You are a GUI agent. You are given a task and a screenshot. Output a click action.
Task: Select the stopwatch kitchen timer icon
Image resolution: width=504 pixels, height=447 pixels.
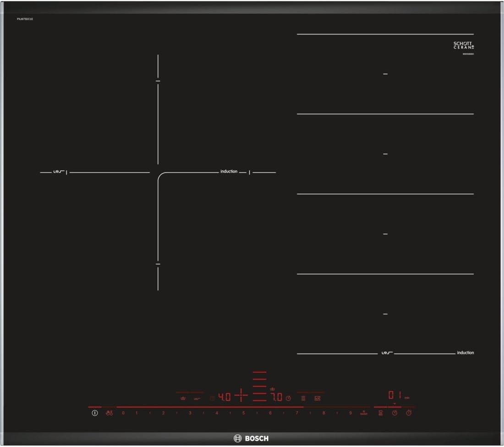pyautogui.click(x=409, y=412)
